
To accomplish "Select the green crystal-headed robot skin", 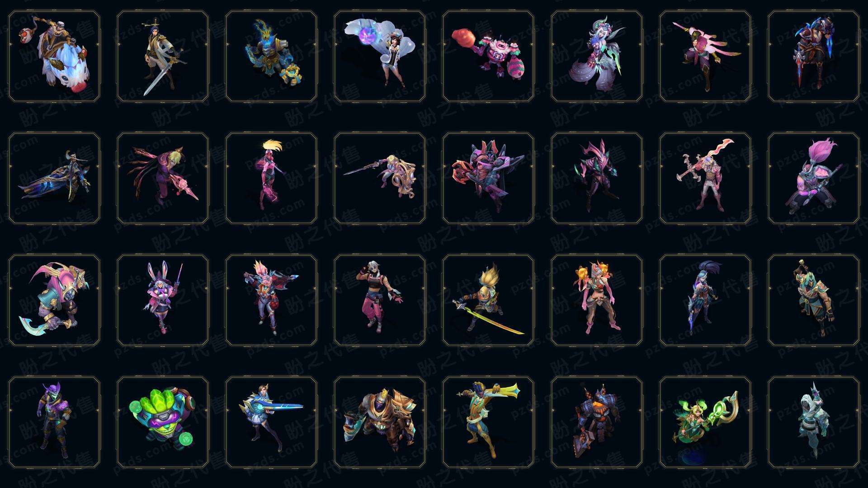I will [163, 422].
